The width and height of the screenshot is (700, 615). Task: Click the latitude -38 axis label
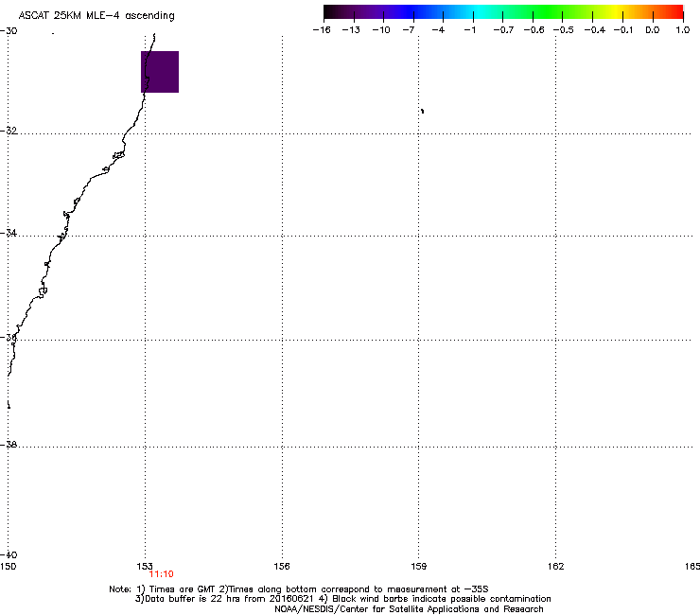(x=9, y=445)
